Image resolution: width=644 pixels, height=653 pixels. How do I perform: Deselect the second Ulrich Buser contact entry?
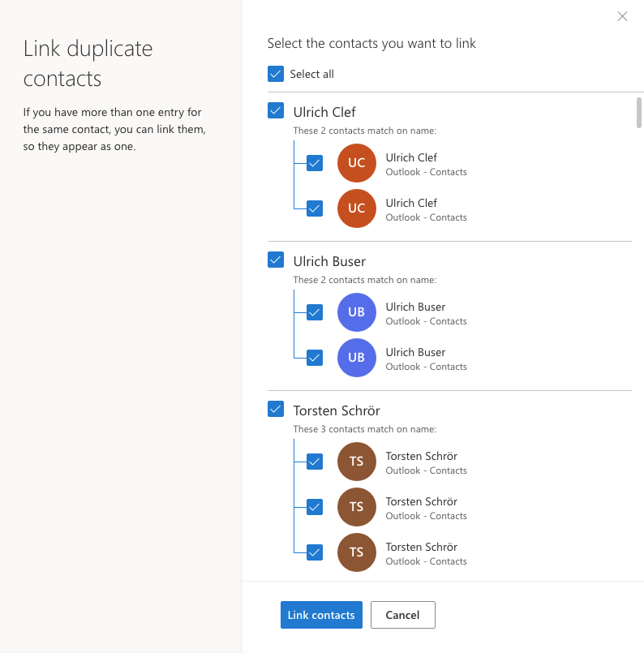[315, 358]
